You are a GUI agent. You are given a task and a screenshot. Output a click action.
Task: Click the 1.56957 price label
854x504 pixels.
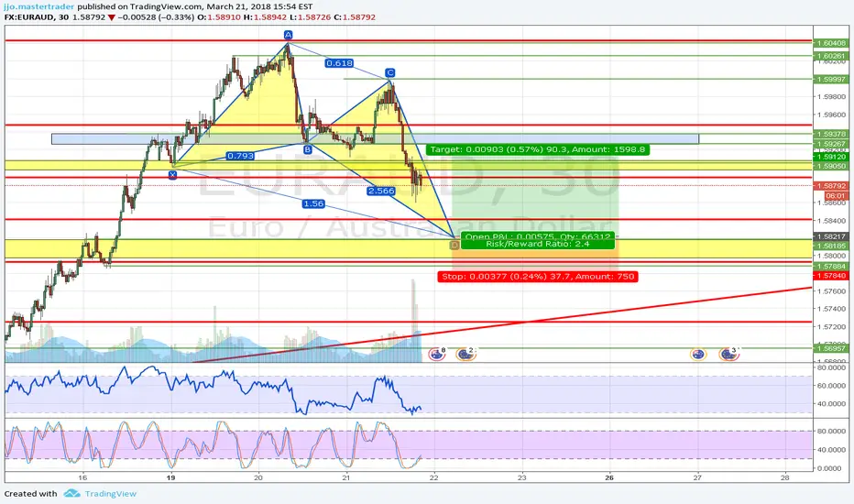click(x=831, y=347)
